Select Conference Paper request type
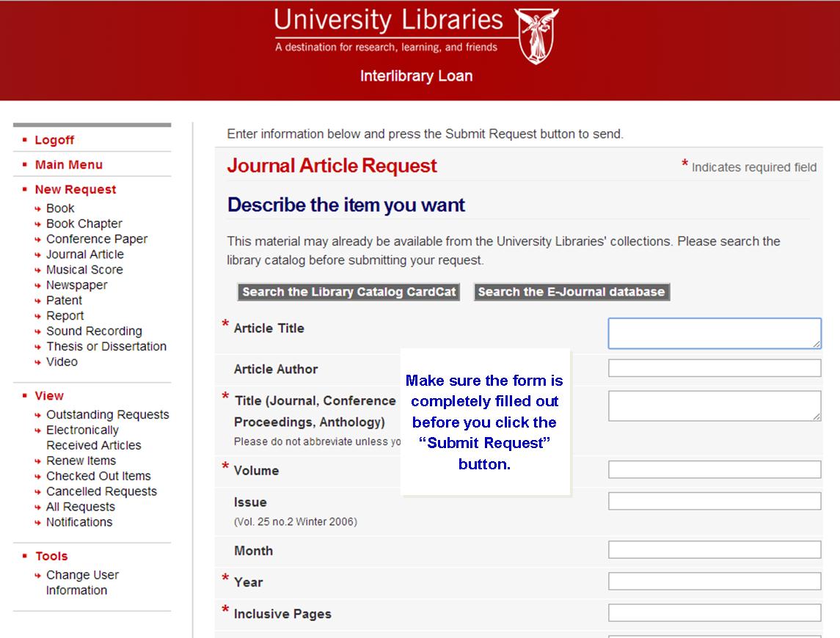The image size is (840, 638). [x=96, y=238]
